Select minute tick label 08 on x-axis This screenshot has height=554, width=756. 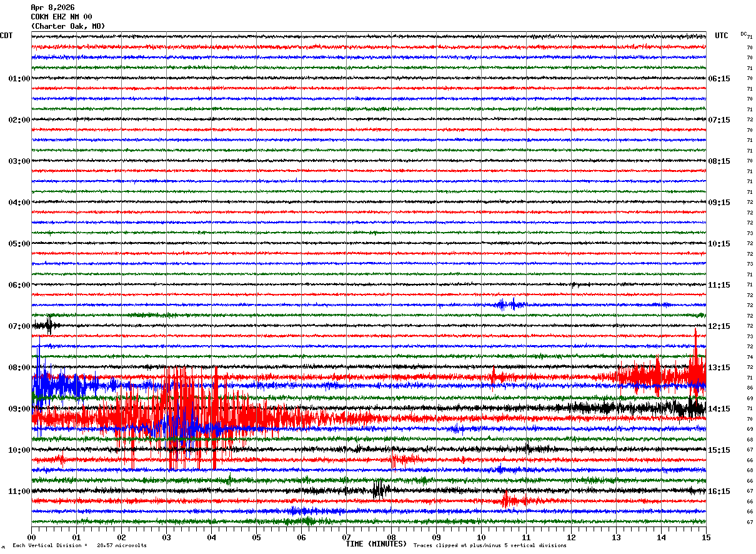391,537
